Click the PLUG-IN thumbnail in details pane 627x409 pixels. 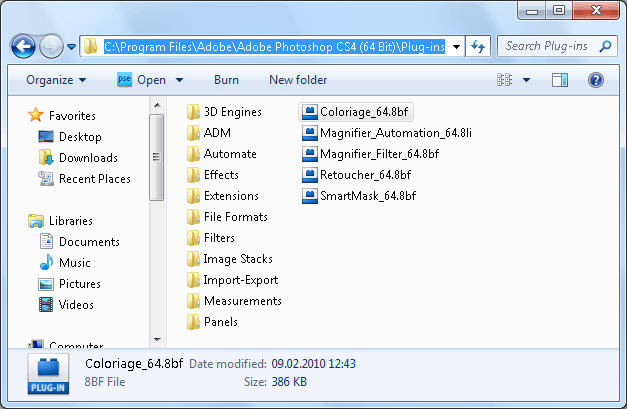tap(48, 374)
